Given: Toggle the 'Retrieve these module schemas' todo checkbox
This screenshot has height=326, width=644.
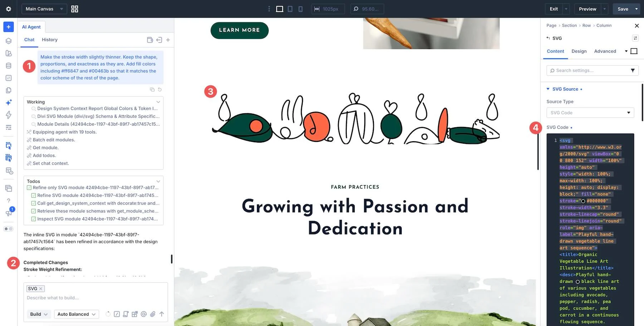Looking at the screenshot, I should pyautogui.click(x=34, y=211).
